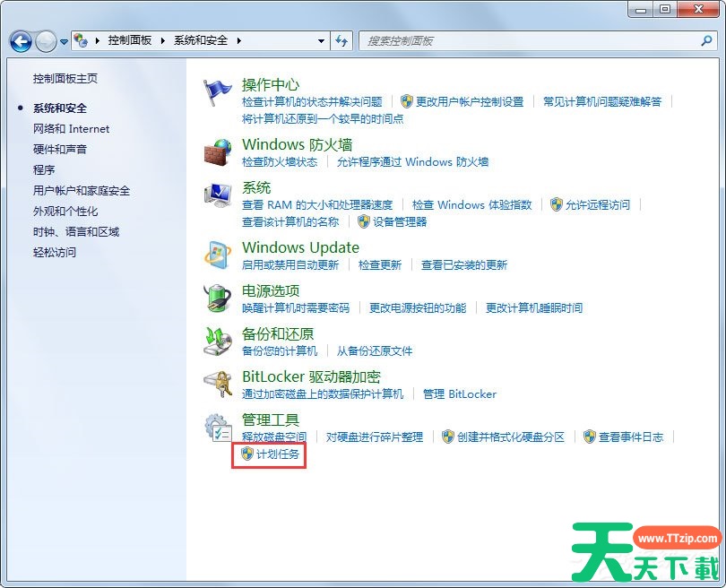This screenshot has width=726, height=588.
Task: Open 轻松访问 category
Action: pos(54,253)
